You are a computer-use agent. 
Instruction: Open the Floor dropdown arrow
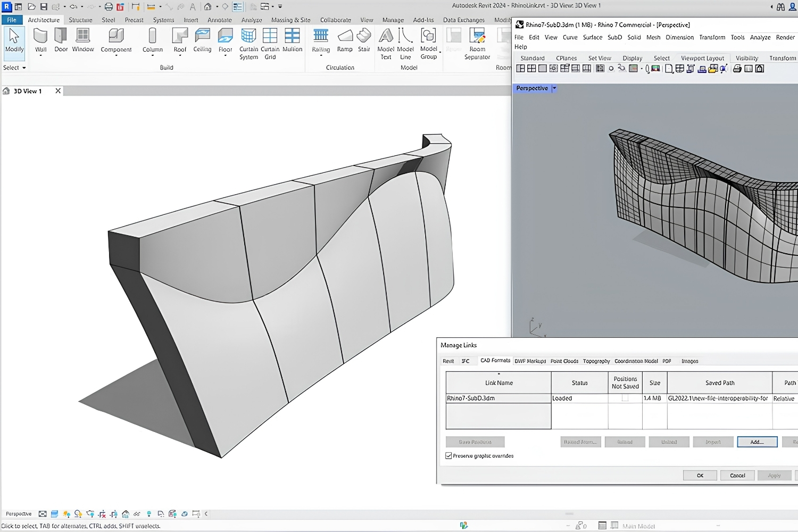(226, 55)
